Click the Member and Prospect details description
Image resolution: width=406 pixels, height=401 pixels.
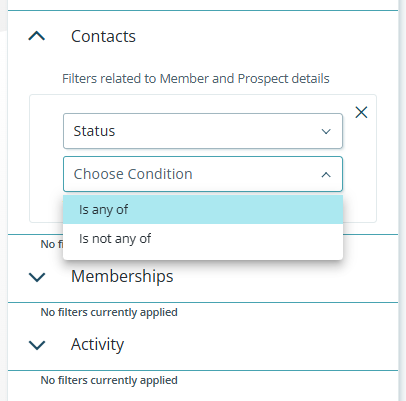click(x=196, y=79)
